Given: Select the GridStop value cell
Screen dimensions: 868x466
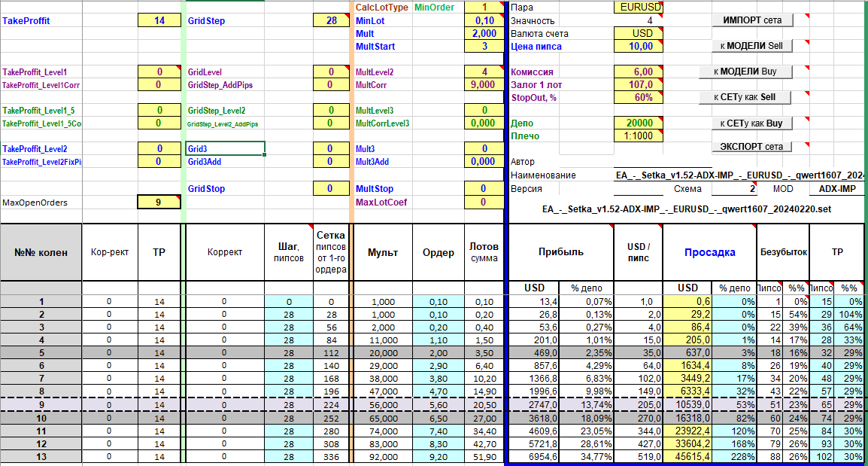Looking at the screenshot, I should click(x=331, y=189).
